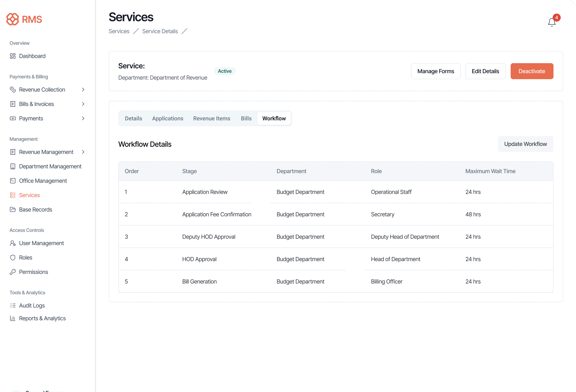Click the Secretary role cell
Image resolution: width=576 pixels, height=392 pixels.
pyautogui.click(x=382, y=214)
